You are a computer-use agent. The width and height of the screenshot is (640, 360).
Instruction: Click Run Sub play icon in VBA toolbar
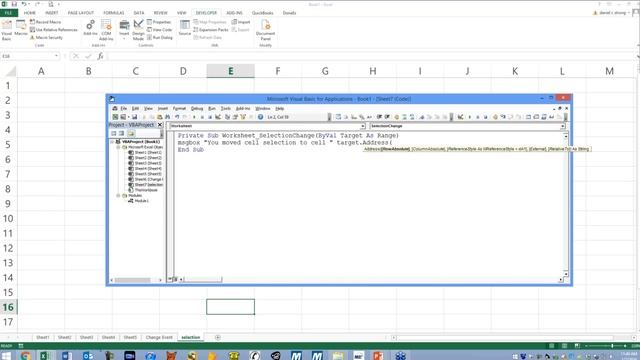(x=194, y=117)
